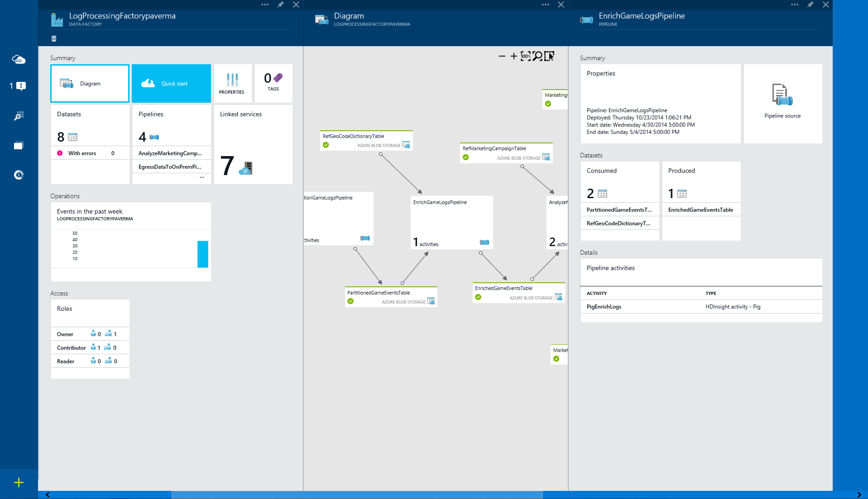Activate the lasso selection tool

click(x=549, y=56)
